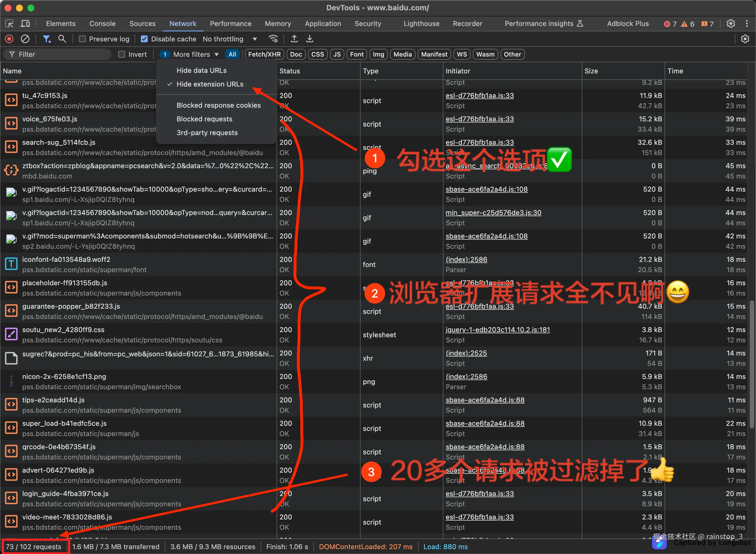This screenshot has height=554, width=756.
Task: Uncheck the Disable cache option
Action: [144, 39]
